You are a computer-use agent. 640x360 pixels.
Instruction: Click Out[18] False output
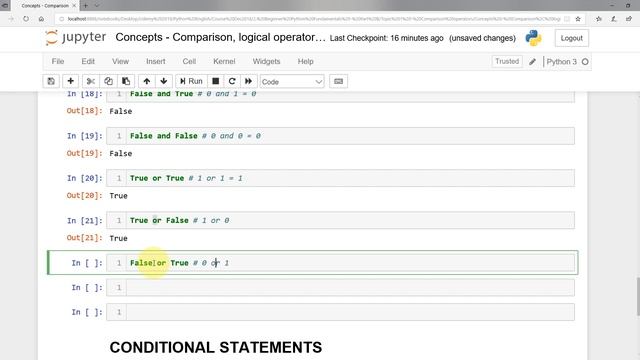120,111
